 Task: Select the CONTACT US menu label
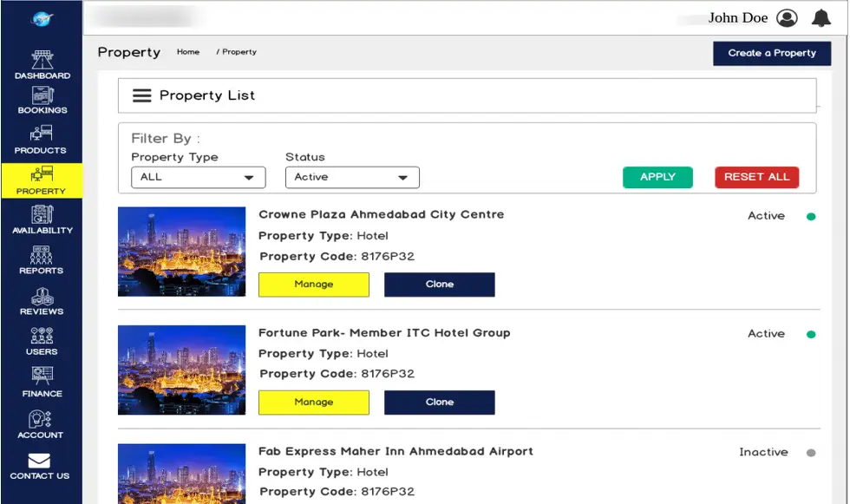(40, 476)
